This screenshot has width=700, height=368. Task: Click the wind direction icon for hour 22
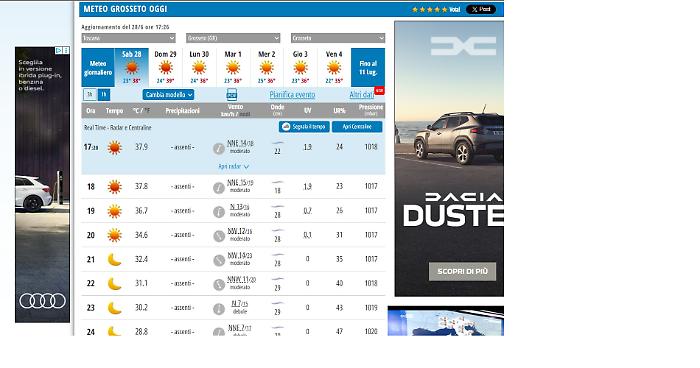point(218,284)
